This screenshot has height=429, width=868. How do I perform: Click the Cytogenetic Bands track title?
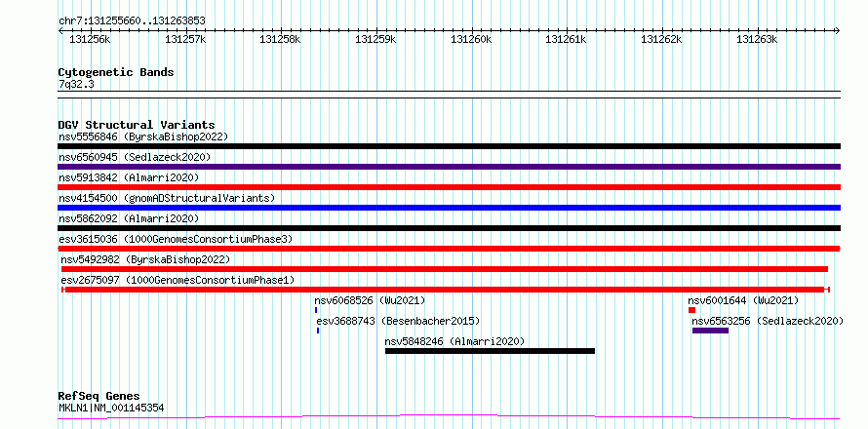tap(116, 72)
